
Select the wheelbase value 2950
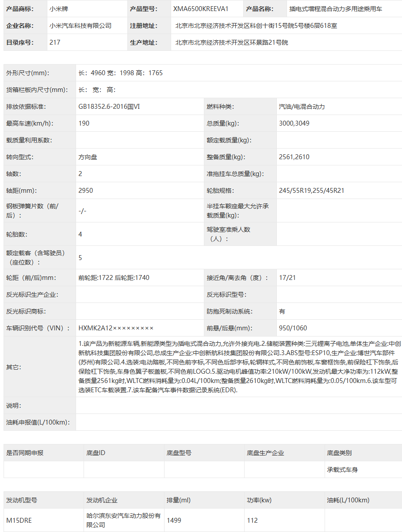point(85,191)
